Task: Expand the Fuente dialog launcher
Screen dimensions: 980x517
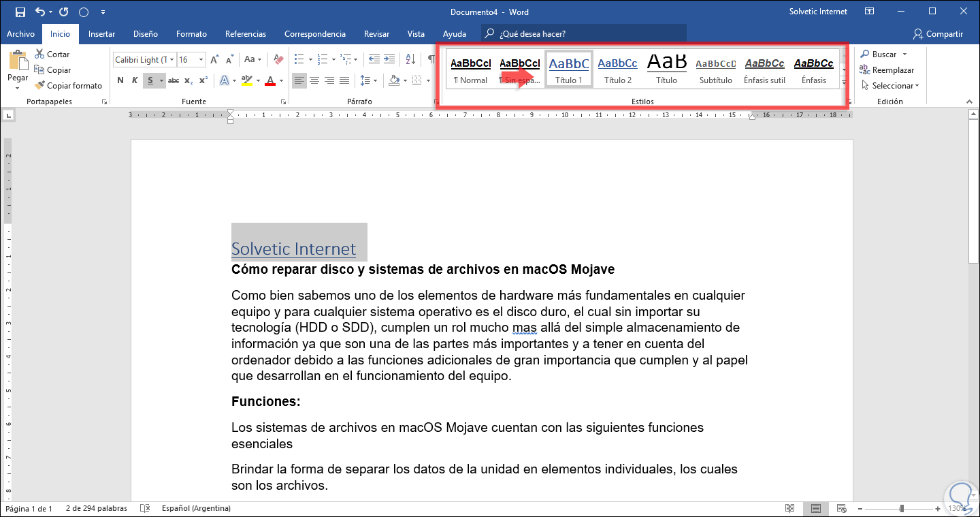Action: tap(284, 102)
